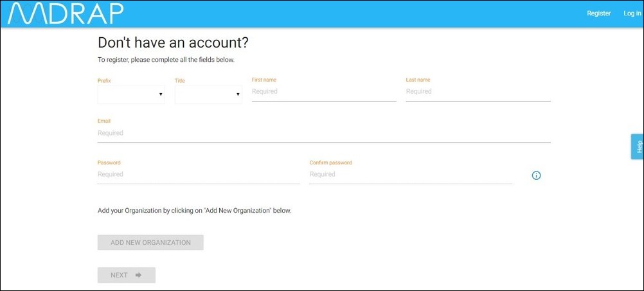
Task: Open the Prefix dropdown
Action: point(131,94)
